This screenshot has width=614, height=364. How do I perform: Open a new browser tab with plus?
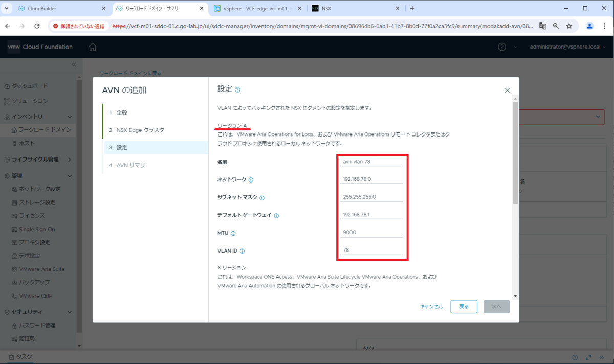pos(412,8)
